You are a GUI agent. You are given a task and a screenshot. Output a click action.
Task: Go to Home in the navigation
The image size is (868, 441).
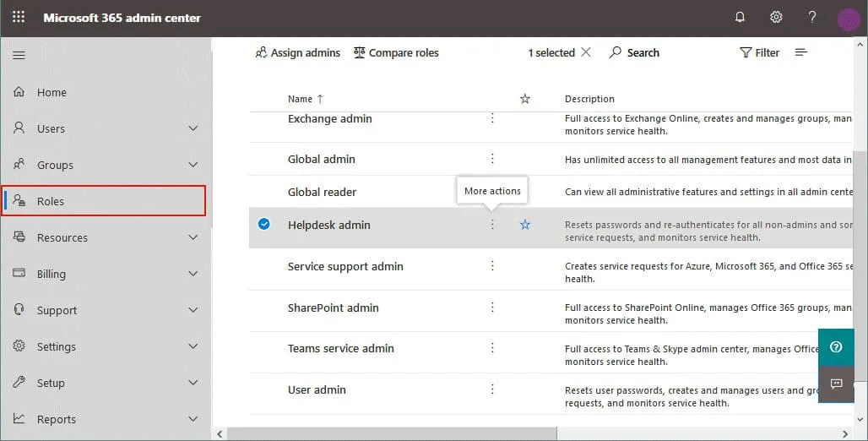(52, 92)
